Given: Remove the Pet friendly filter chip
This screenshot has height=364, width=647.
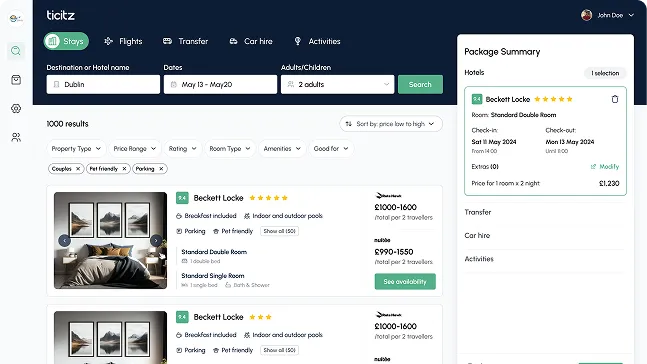Looking at the screenshot, I should tap(124, 169).
